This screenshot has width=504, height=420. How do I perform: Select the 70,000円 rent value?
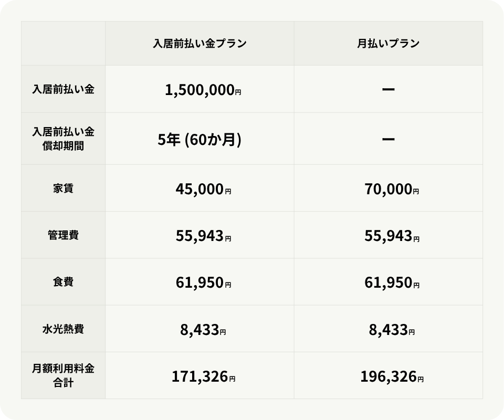pos(392,189)
